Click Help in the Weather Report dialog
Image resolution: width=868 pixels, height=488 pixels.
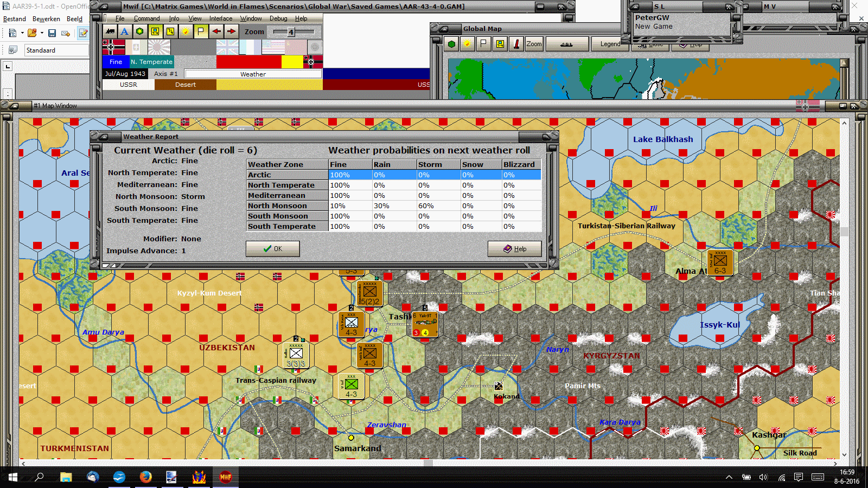(x=515, y=249)
